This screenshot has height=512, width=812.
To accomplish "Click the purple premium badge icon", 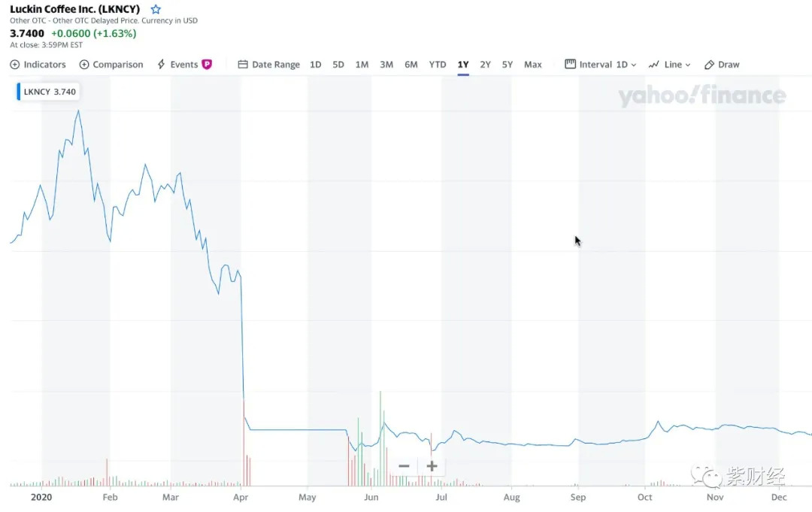I will 207,65.
